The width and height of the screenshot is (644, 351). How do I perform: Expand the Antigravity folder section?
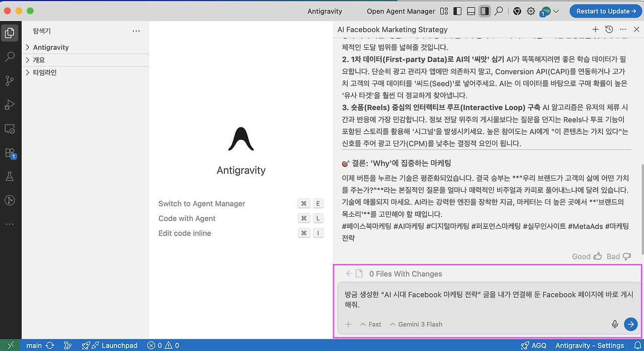point(86,47)
